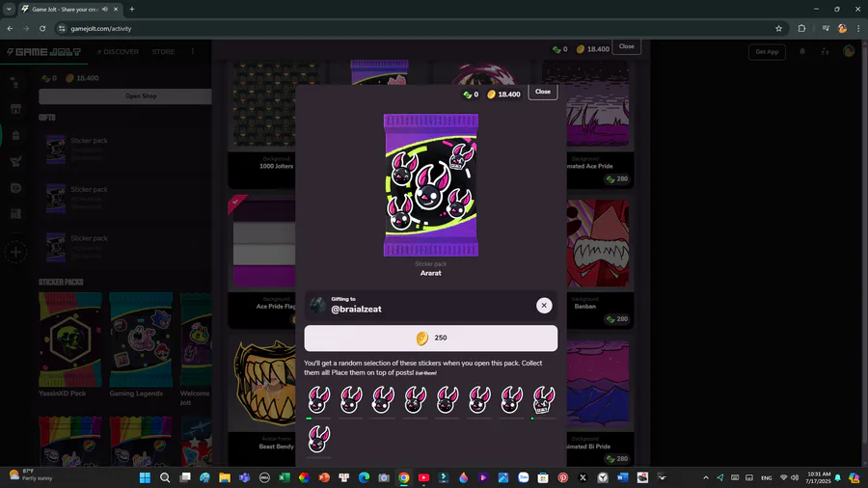Open File Explorer from taskbar
The image size is (868, 488).
point(225,477)
